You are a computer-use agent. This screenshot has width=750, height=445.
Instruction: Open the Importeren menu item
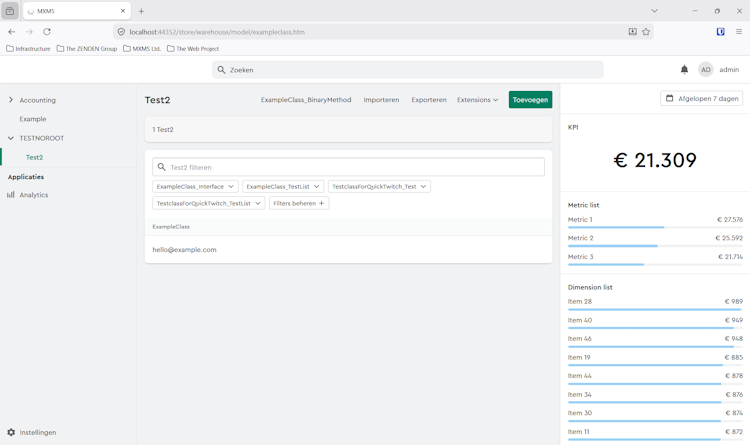(381, 100)
